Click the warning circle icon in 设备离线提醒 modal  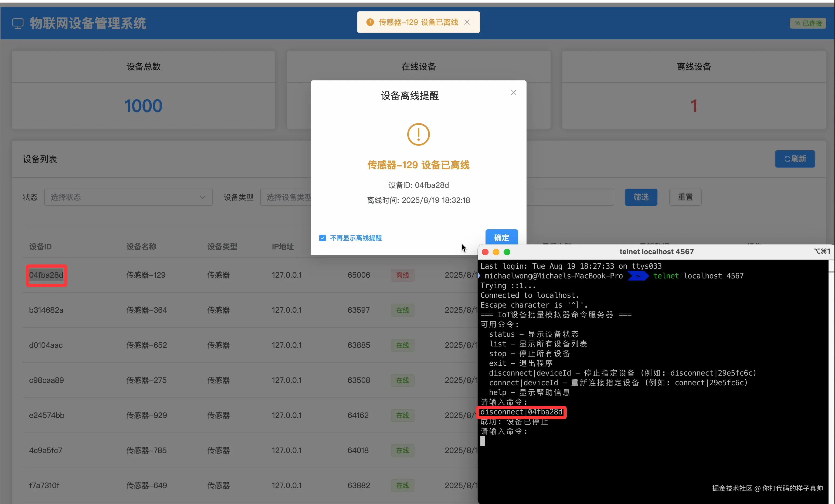click(x=418, y=134)
